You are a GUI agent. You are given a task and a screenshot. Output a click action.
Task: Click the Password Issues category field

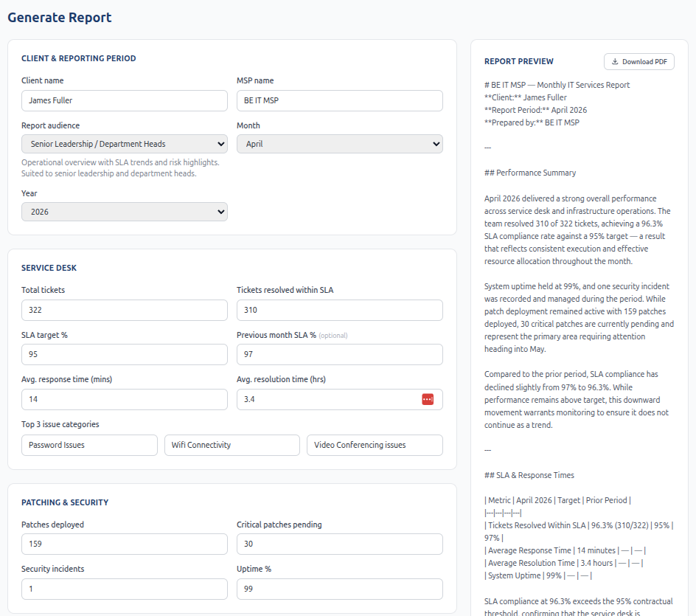click(89, 445)
